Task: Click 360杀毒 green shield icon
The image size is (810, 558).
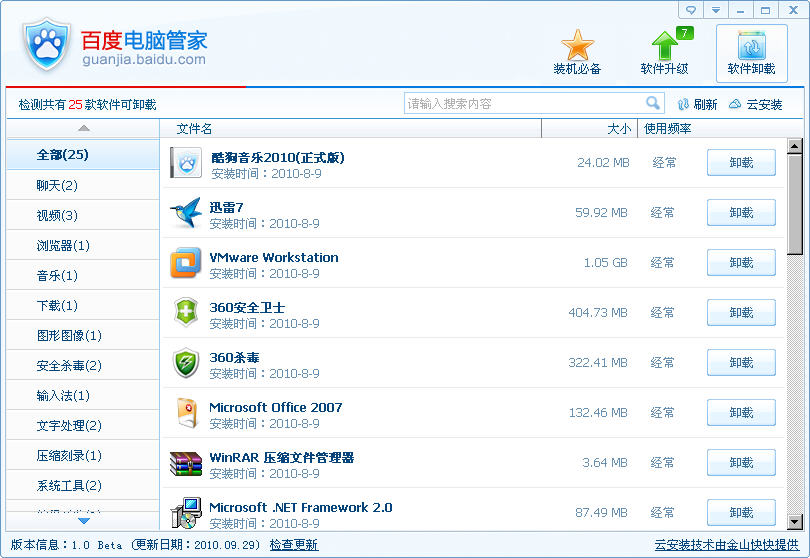Action: (186, 362)
